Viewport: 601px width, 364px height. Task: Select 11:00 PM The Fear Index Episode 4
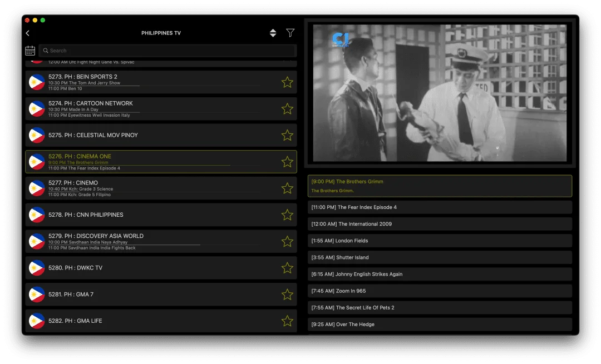click(440, 207)
